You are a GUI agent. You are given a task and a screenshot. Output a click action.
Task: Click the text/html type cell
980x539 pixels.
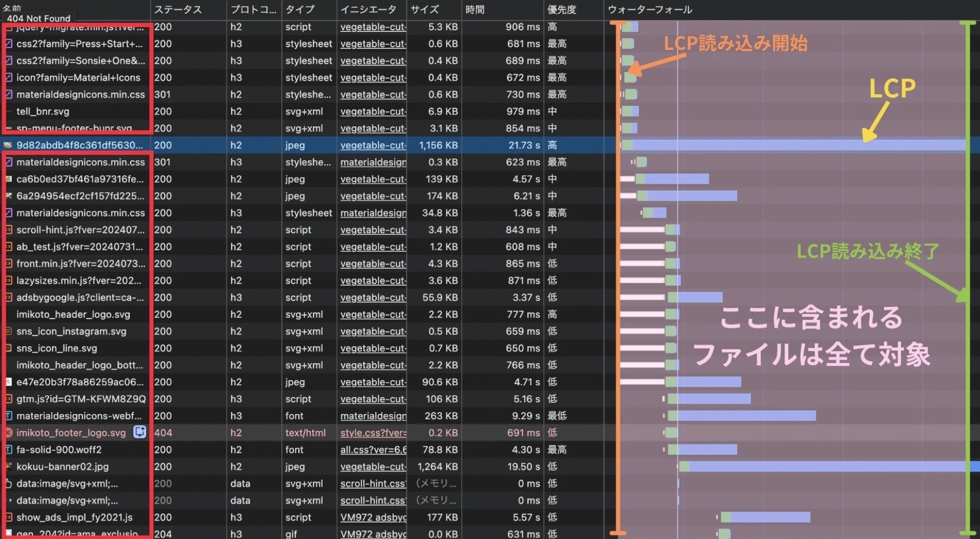coord(305,433)
